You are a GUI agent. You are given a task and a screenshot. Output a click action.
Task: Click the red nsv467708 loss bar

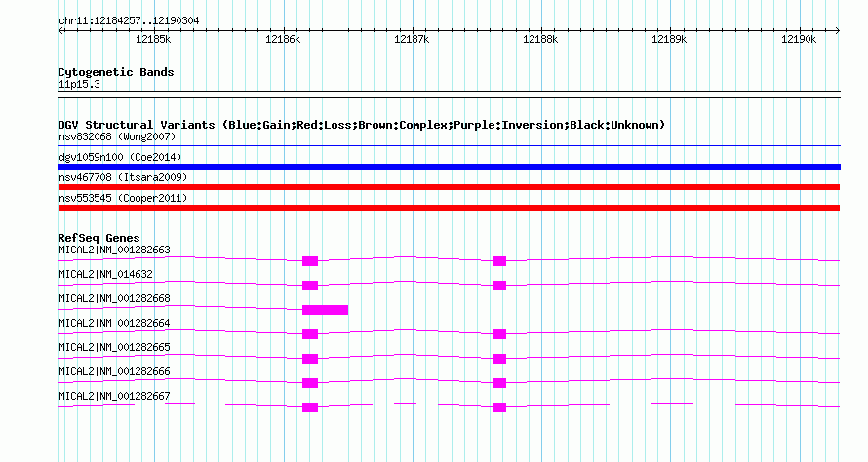[449, 187]
